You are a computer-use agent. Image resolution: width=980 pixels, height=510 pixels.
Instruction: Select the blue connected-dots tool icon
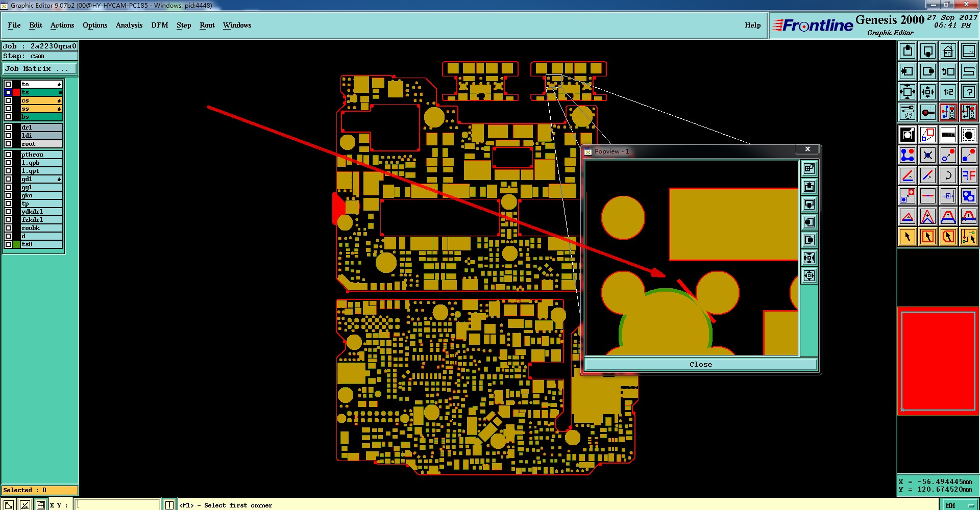pos(908,155)
